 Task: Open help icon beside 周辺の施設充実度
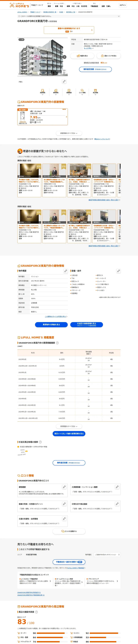tap(36, 612)
